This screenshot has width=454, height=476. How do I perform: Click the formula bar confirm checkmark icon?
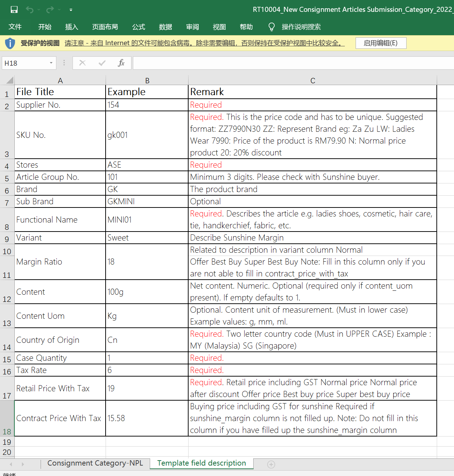click(102, 63)
